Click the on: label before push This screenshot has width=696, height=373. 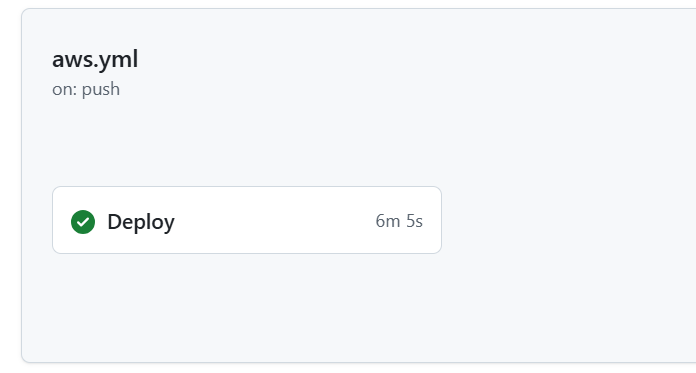(65, 89)
